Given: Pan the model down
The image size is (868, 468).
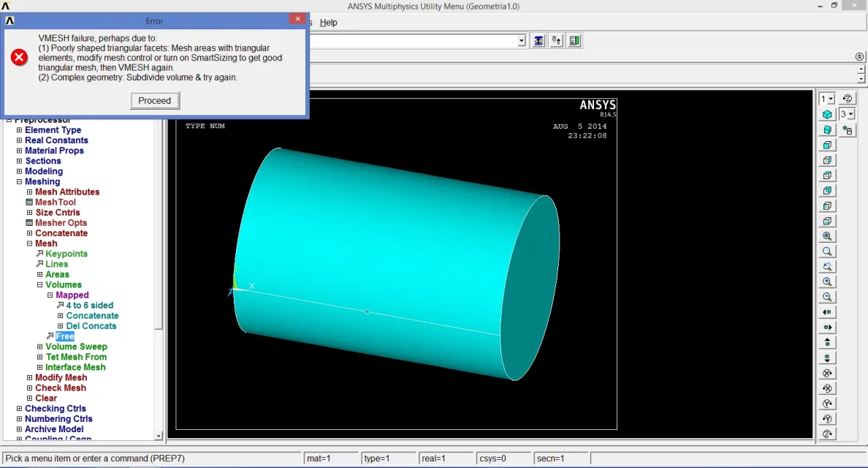Looking at the screenshot, I should point(827,358).
